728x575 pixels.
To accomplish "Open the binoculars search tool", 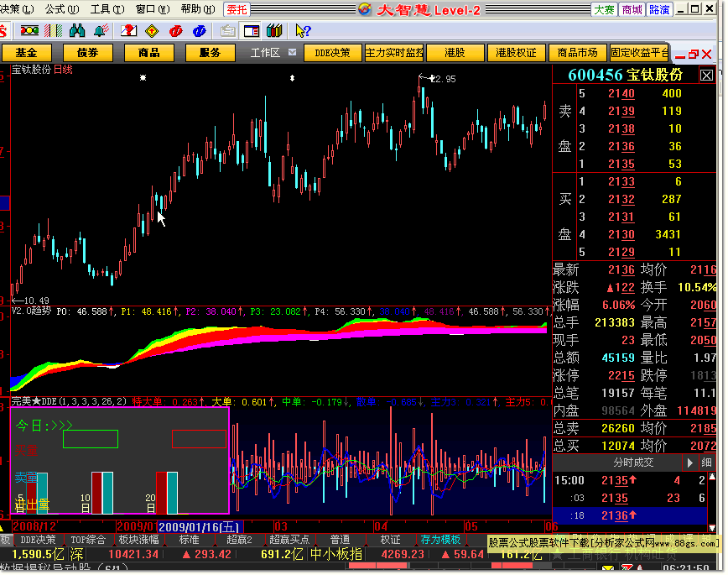I will point(77,31).
